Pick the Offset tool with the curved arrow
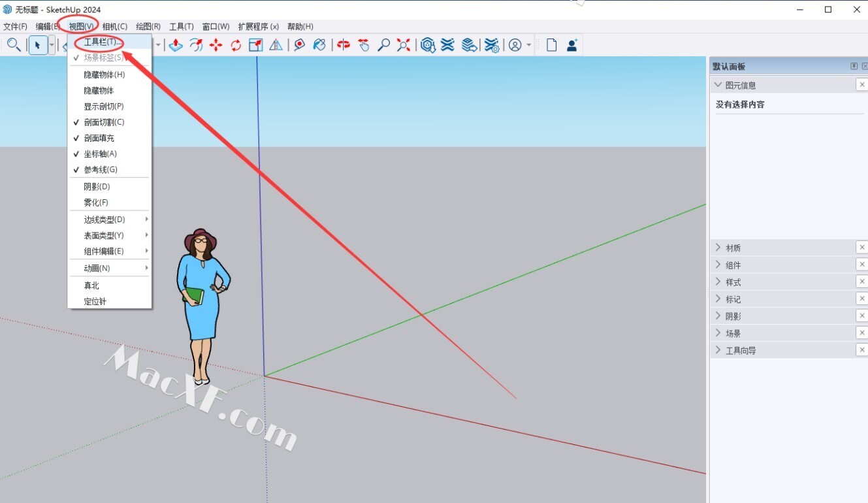The width and height of the screenshot is (868, 503). pos(196,45)
